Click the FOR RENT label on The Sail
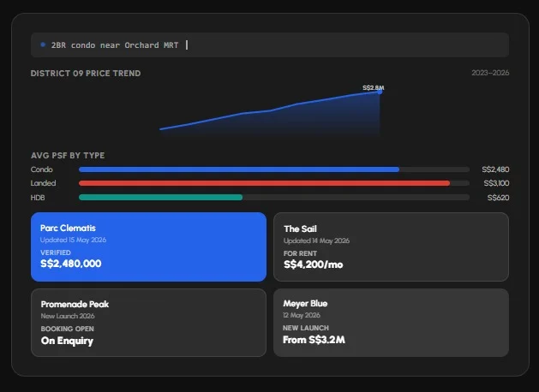Viewport: 539px width, 392px height. [x=300, y=253]
